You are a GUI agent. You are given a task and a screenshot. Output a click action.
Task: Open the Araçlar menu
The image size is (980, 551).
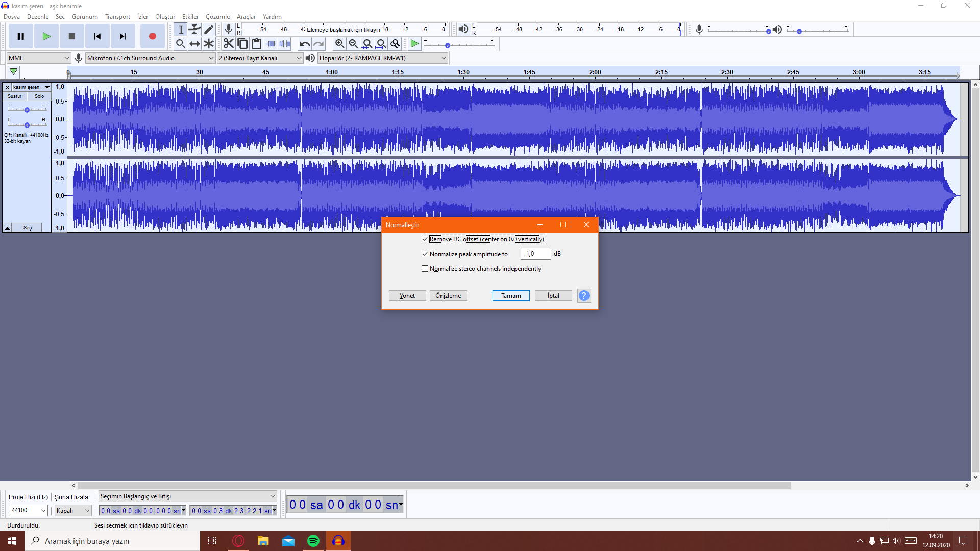(246, 17)
